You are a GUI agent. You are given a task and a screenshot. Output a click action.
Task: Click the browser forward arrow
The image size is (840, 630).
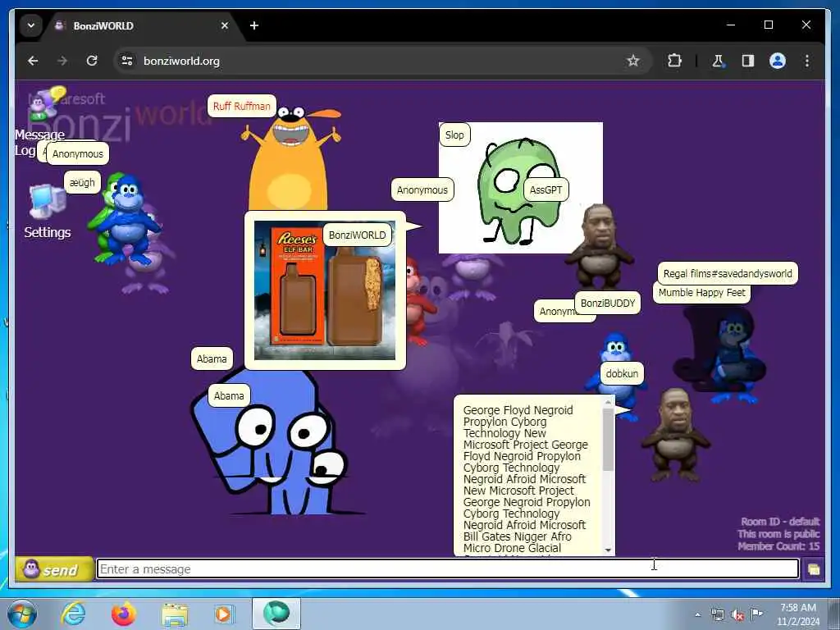62,61
